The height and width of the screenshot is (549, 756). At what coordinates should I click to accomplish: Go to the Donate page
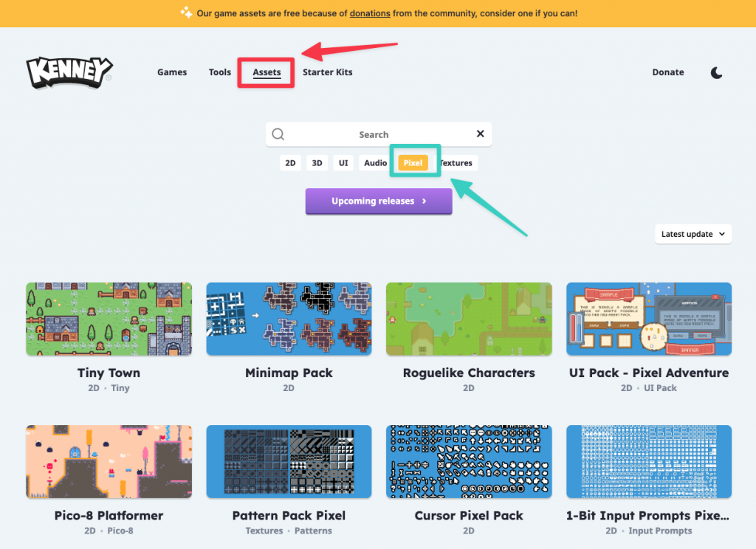[667, 72]
